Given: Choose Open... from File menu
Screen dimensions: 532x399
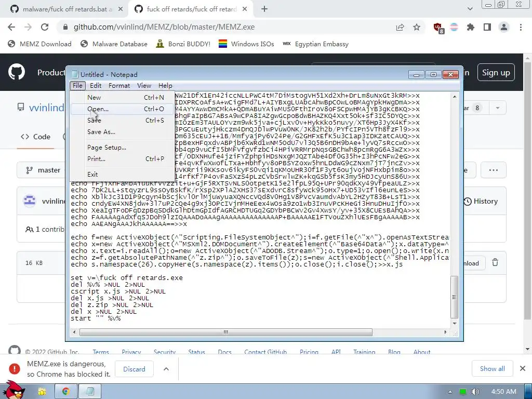Looking at the screenshot, I should coord(123,109).
